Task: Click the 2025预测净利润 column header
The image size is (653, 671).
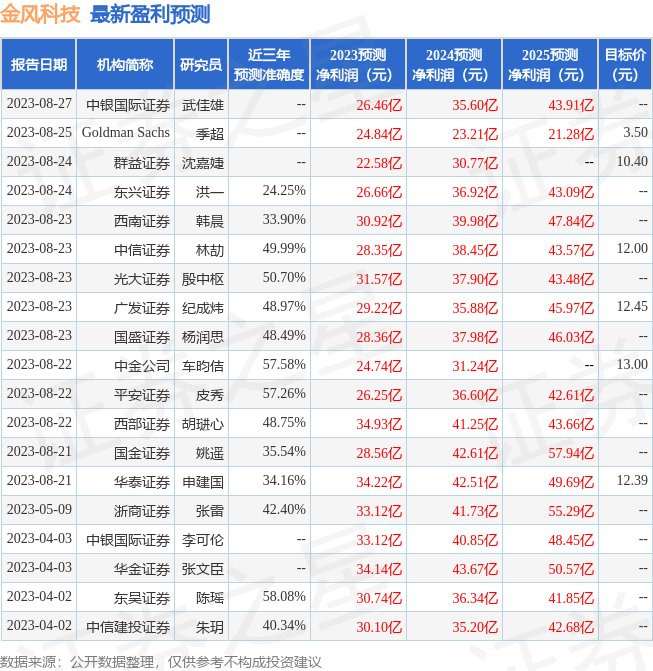Action: 550,65
